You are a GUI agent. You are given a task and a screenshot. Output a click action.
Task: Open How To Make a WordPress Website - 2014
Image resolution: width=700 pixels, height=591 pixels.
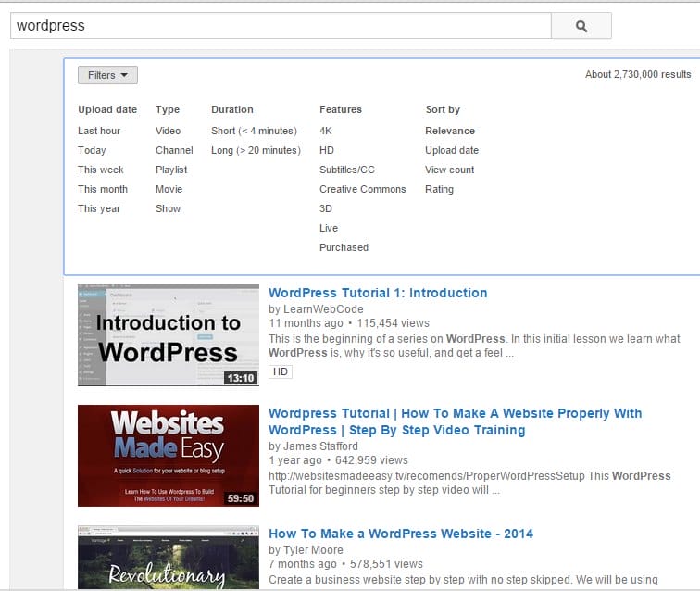[401, 534]
